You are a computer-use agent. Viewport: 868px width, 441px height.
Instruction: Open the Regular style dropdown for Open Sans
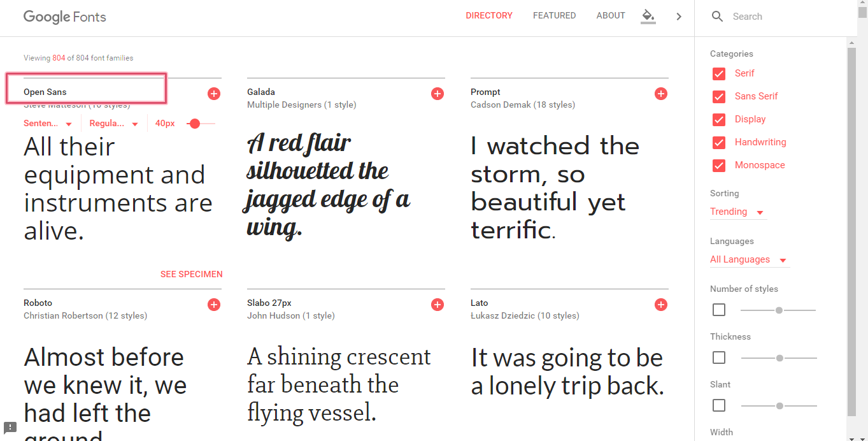(114, 124)
